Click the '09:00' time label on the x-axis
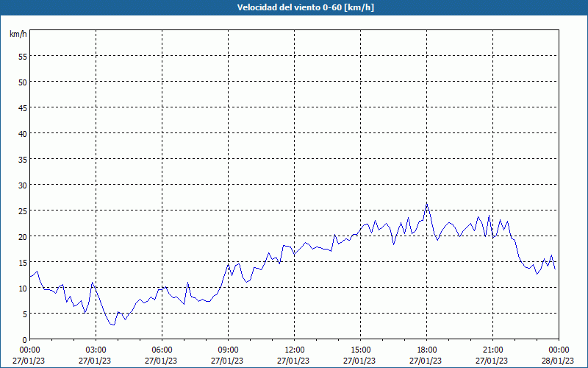 click(228, 350)
